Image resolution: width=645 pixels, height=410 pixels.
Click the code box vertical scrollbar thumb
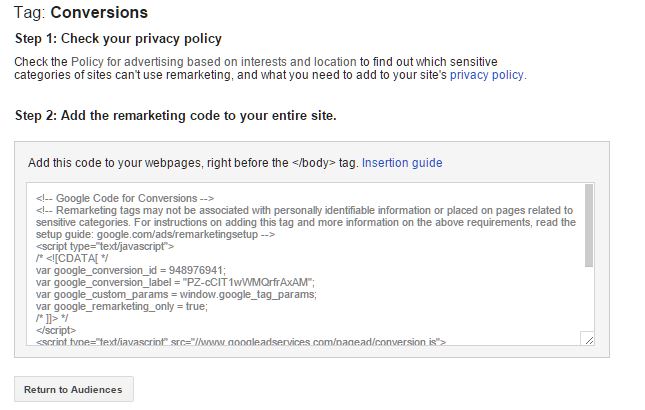pos(589,225)
